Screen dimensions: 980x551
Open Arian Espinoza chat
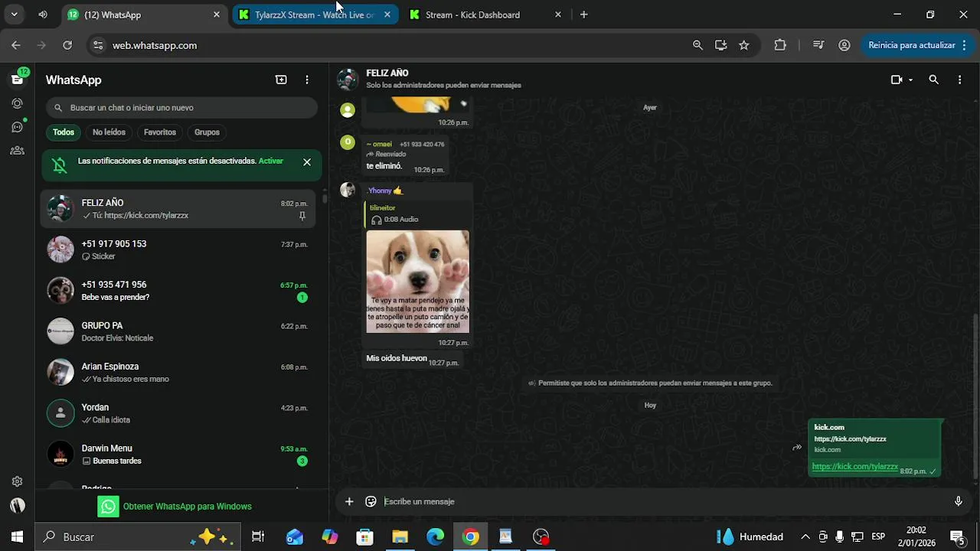(x=178, y=373)
